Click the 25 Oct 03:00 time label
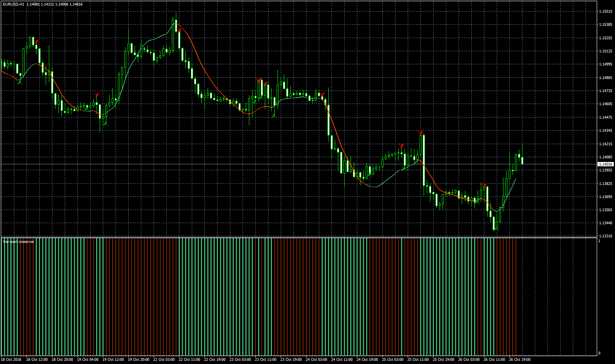Image resolution: width=615 pixels, height=364 pixels. [x=393, y=360]
